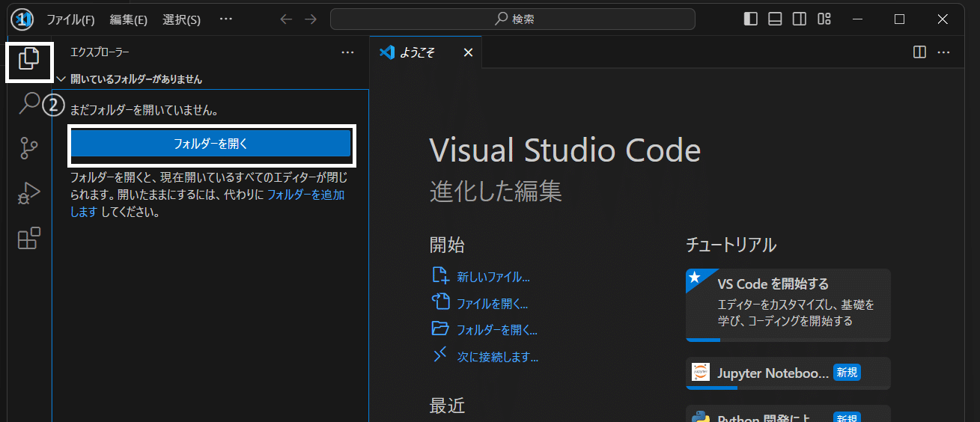
Task: Open the Jupyter Notebook tutorial card
Action: (x=788, y=373)
